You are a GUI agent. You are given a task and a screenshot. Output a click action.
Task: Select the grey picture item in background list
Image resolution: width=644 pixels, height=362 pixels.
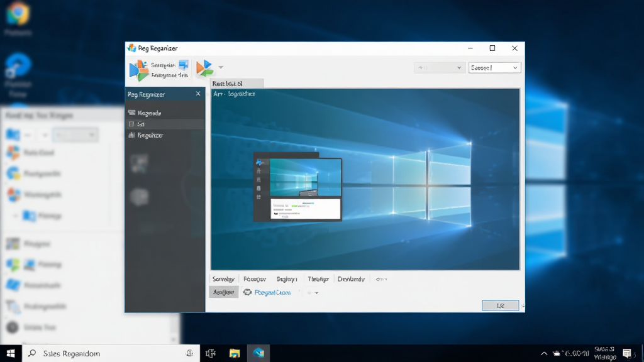[x=29, y=244]
